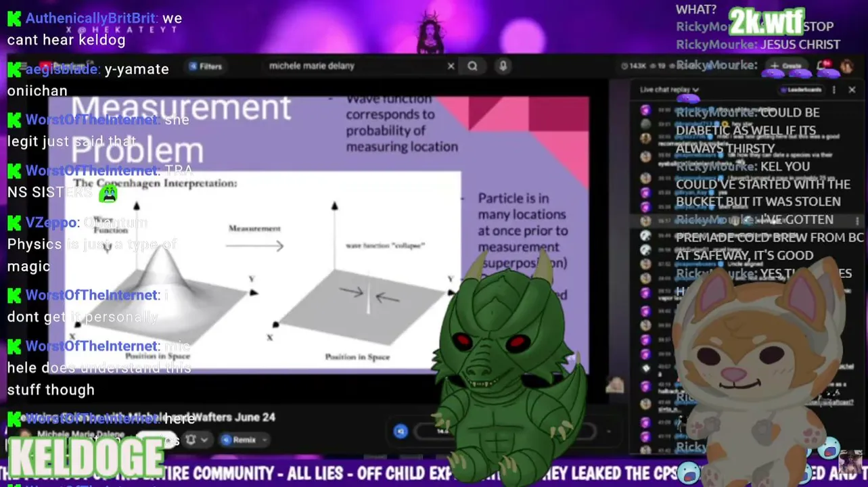868x487 pixels.
Task: Open the live chat options menu
Action: tap(833, 89)
